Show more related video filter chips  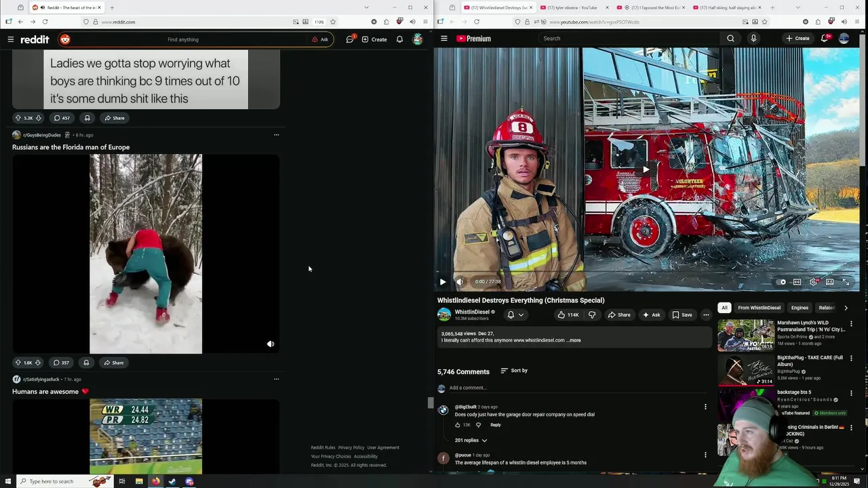pos(846,308)
